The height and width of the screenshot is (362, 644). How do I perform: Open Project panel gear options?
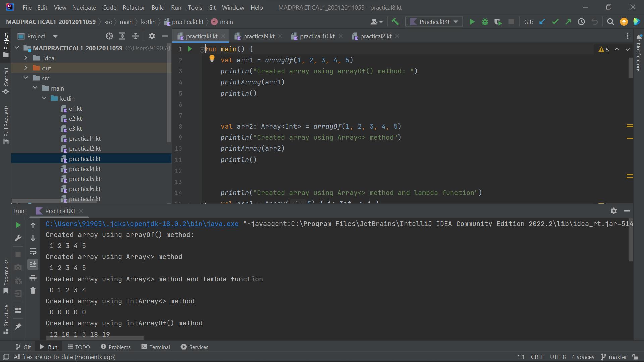pyautogui.click(x=152, y=36)
